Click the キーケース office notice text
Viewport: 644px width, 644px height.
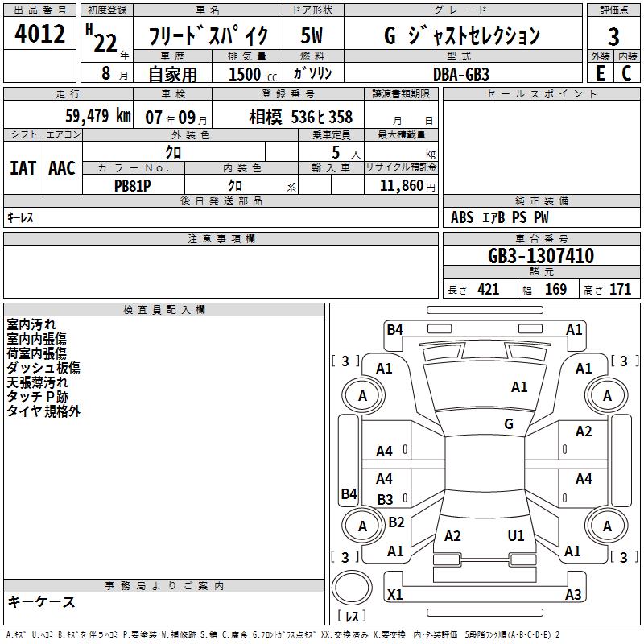tap(42, 602)
